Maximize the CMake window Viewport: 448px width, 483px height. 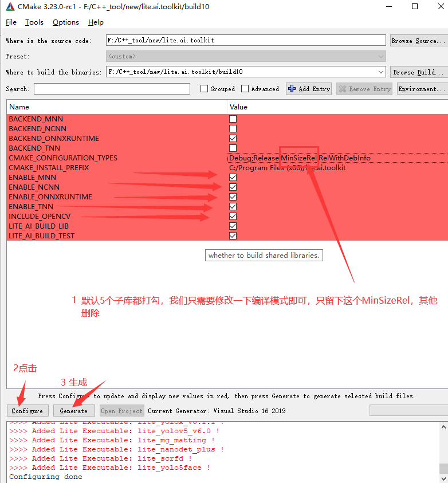pyautogui.click(x=415, y=6)
